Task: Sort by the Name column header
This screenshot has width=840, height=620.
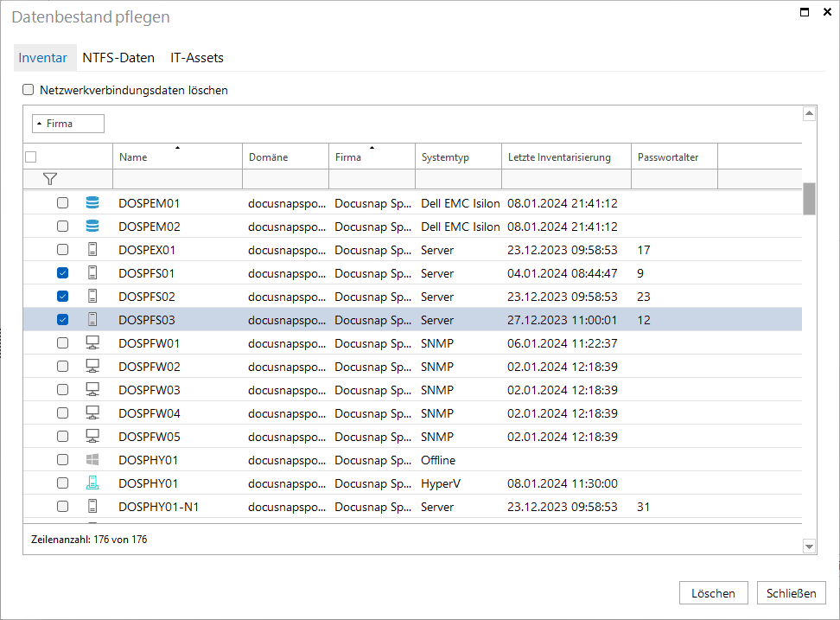Action: pyautogui.click(x=177, y=157)
